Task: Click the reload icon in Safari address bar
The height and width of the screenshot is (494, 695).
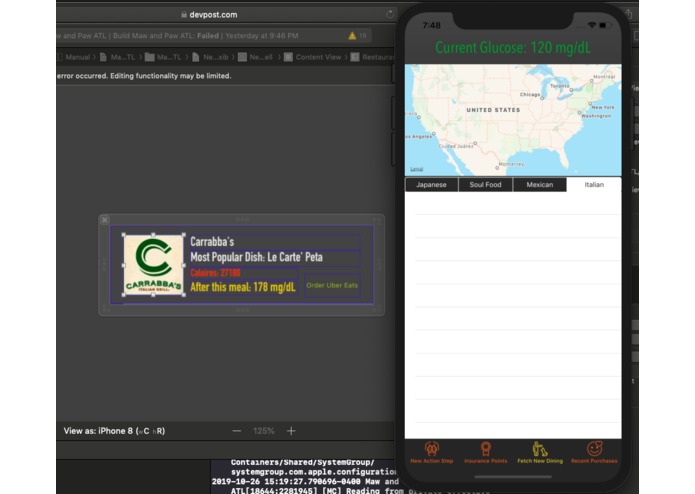Action: [x=390, y=15]
